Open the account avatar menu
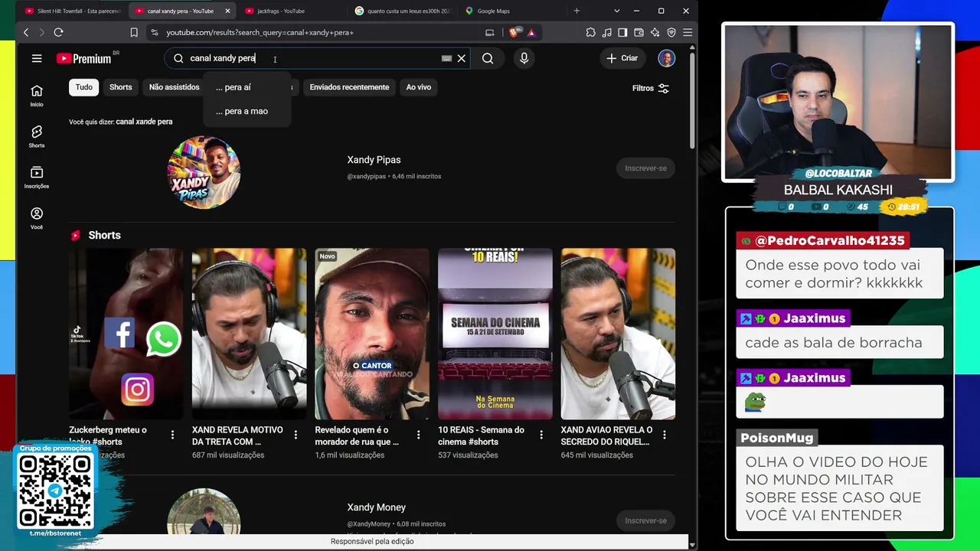980x551 pixels. point(667,58)
